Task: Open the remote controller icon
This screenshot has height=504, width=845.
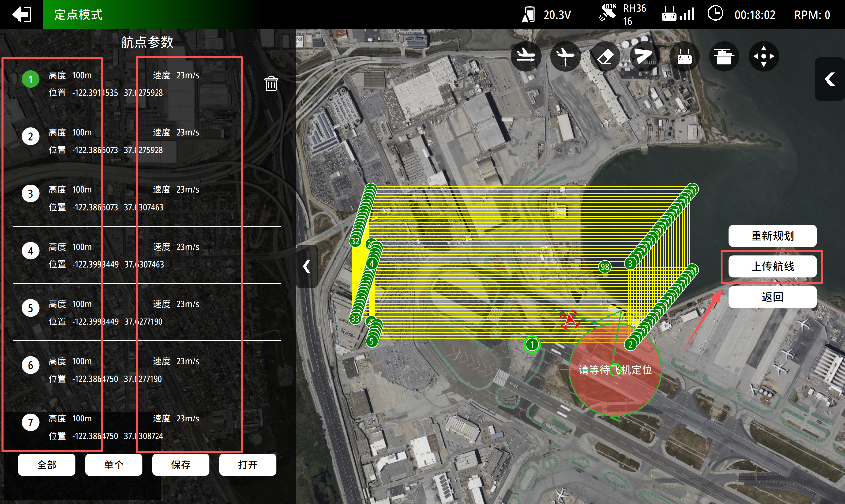Action: click(x=684, y=56)
